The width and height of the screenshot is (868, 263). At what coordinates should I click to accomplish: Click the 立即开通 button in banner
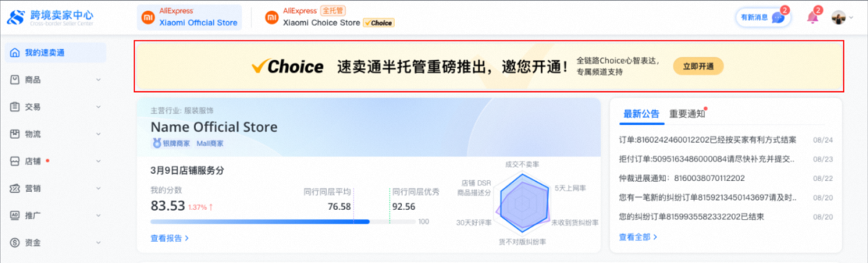(698, 67)
